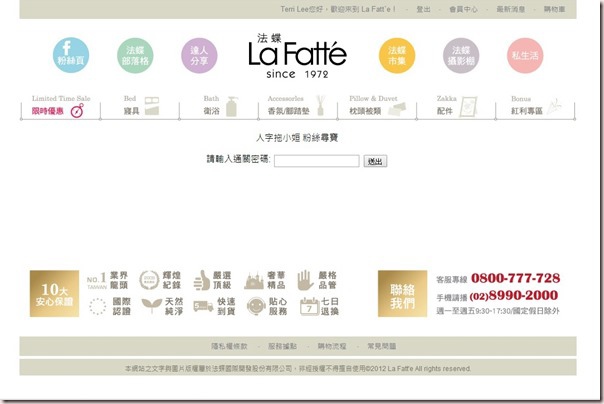This screenshot has width=604, height=404.
Task: Open the 私生活 pink circle
Action: (x=525, y=55)
